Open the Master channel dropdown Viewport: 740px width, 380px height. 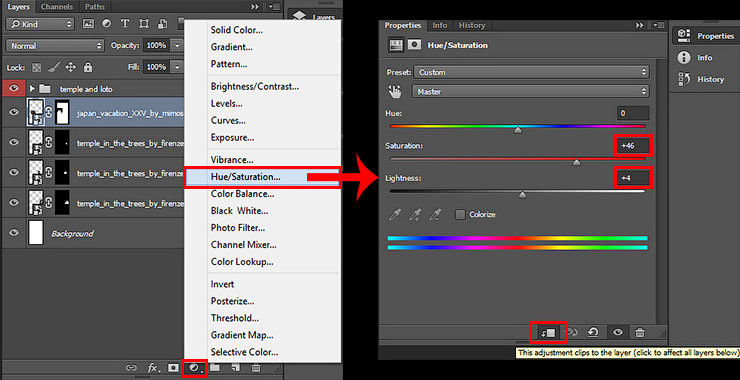[x=531, y=92]
